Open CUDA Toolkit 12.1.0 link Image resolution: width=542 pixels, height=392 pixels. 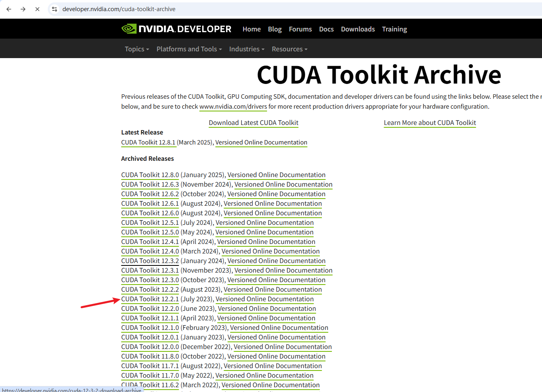pyautogui.click(x=150, y=328)
